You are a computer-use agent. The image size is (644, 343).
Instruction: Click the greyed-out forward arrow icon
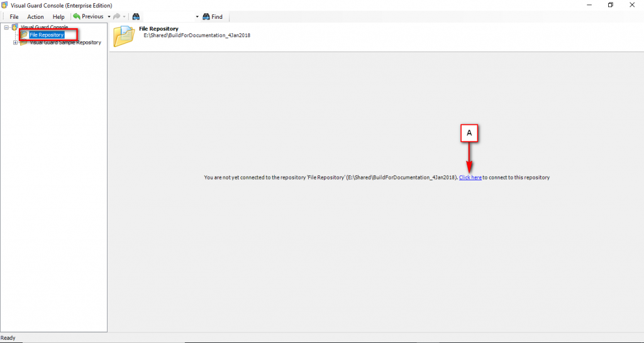click(116, 16)
